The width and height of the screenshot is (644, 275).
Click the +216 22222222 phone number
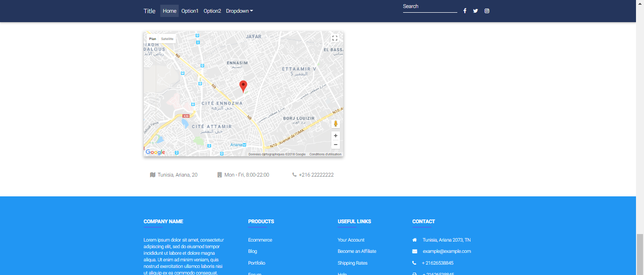point(316,175)
